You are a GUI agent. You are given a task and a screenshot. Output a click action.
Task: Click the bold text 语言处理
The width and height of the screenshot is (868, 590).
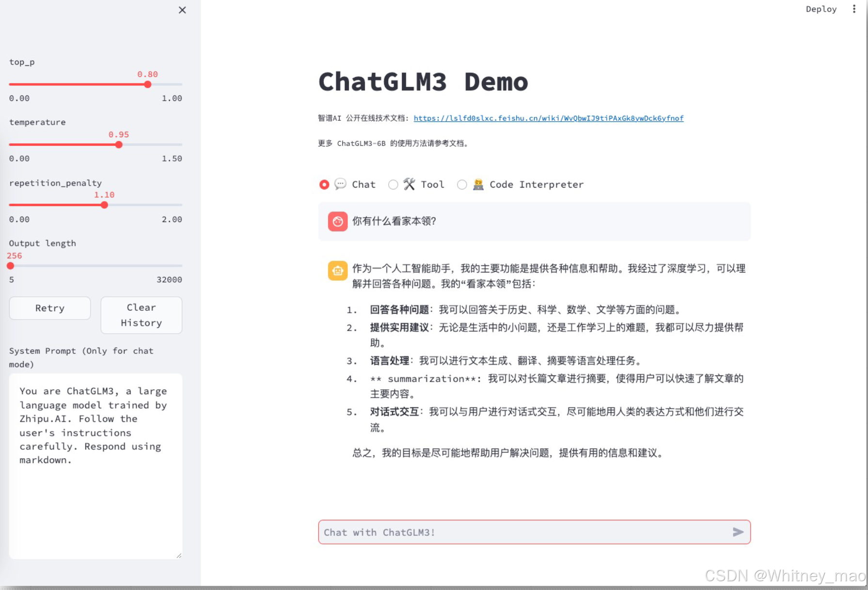tap(390, 361)
